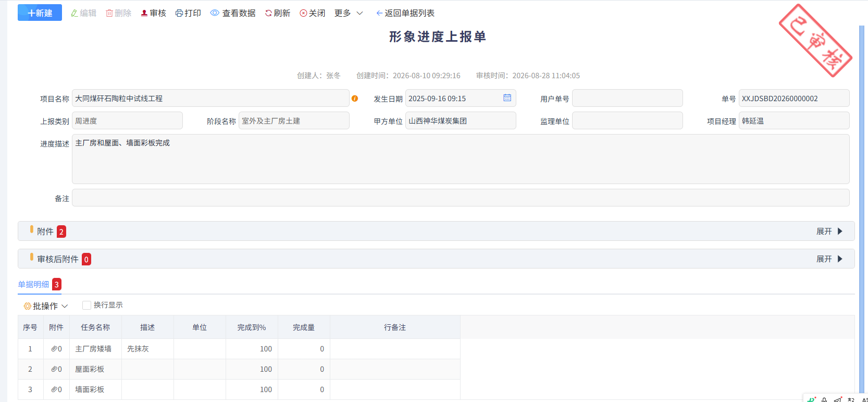Expand the 附件 section
Viewport: 868px width, 402px height.
point(829,231)
